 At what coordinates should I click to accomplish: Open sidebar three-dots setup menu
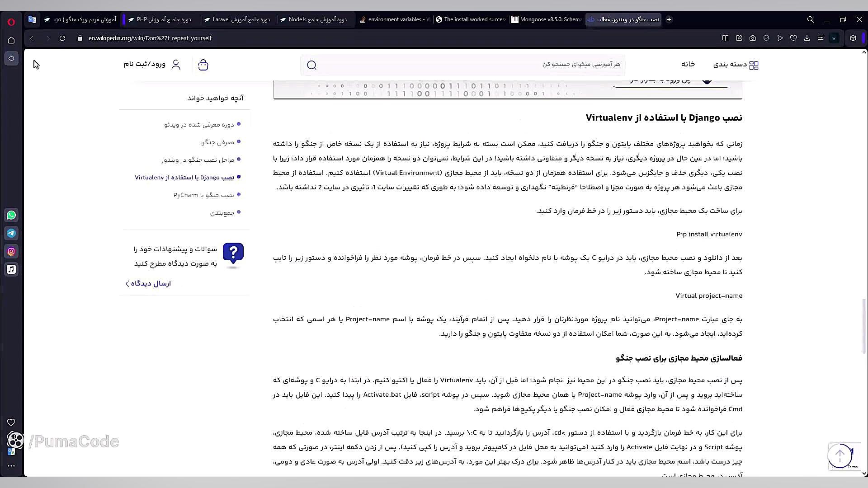click(11, 465)
